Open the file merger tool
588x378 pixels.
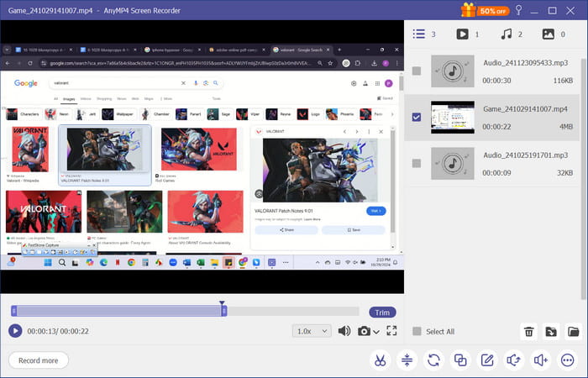(460, 360)
